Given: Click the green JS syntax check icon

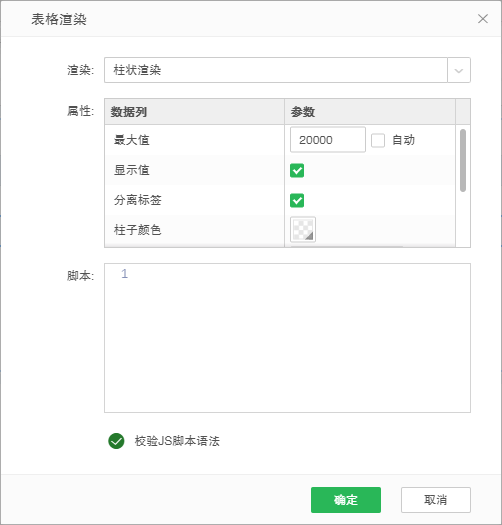Looking at the screenshot, I should 116,441.
